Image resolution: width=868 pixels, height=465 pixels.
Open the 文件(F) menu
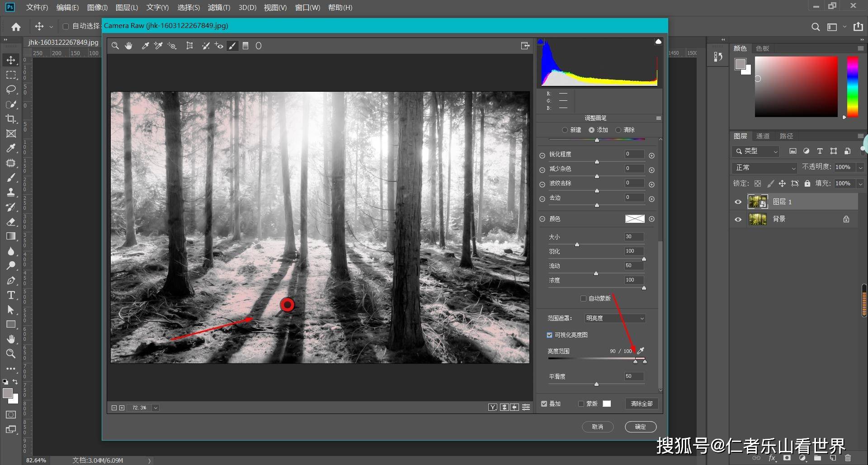pos(37,8)
